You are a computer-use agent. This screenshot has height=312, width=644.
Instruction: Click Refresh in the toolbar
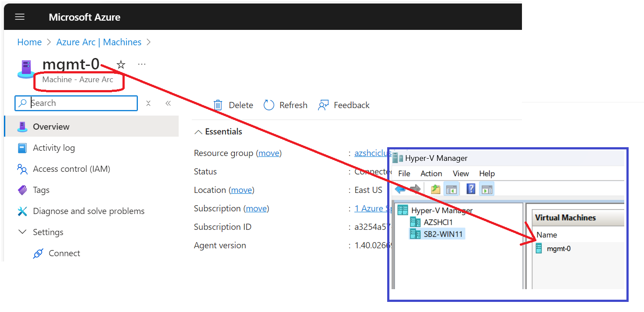tap(285, 105)
